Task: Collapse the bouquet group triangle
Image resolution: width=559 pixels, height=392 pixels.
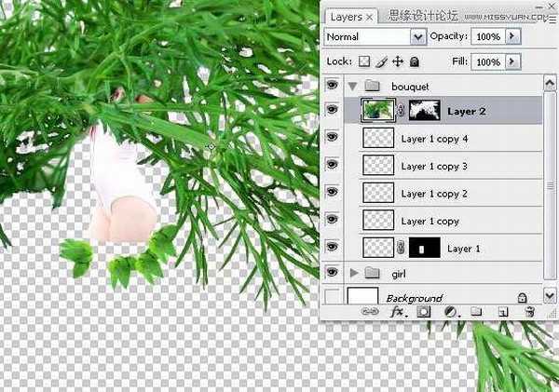Action: point(354,86)
